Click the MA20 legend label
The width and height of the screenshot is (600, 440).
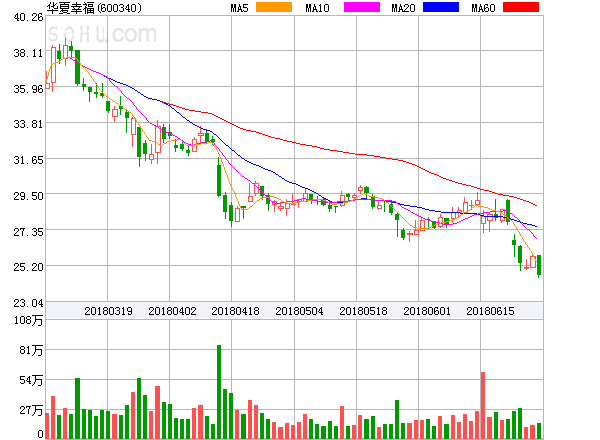click(403, 8)
